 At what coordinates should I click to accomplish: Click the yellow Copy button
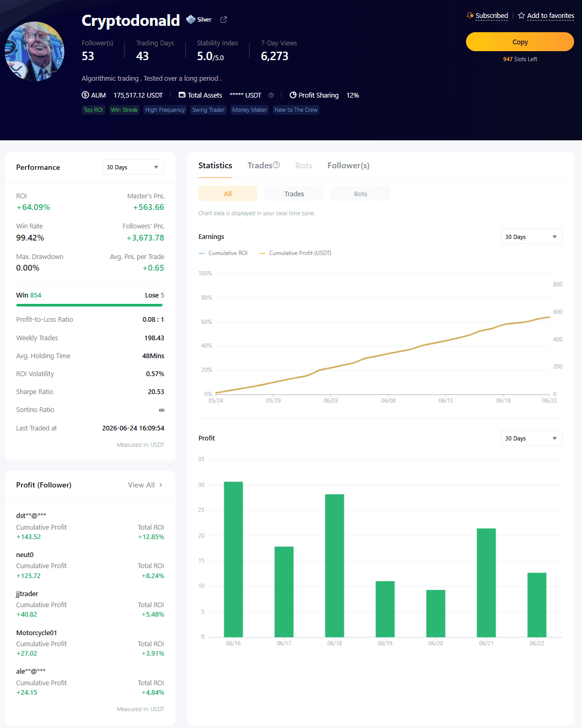520,42
